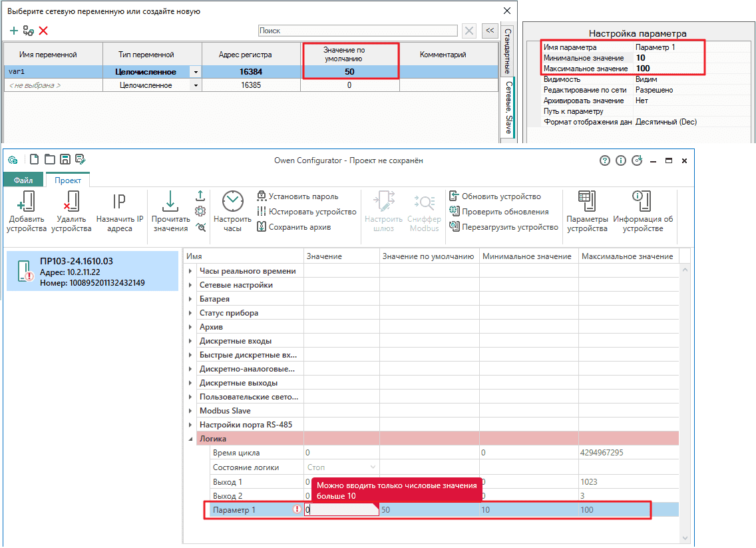Image resolution: width=756 pixels, height=548 pixels.
Task: Open the clock setup tool
Action: point(232,212)
